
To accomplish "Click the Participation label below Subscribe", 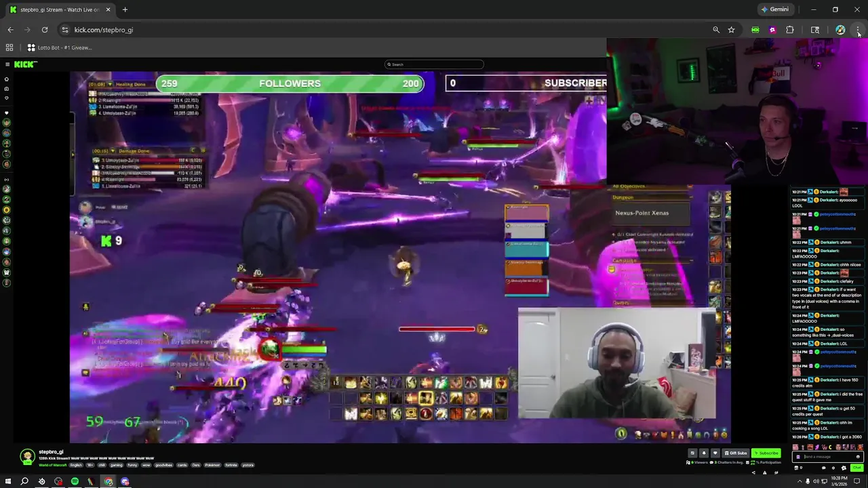I will pos(768,462).
